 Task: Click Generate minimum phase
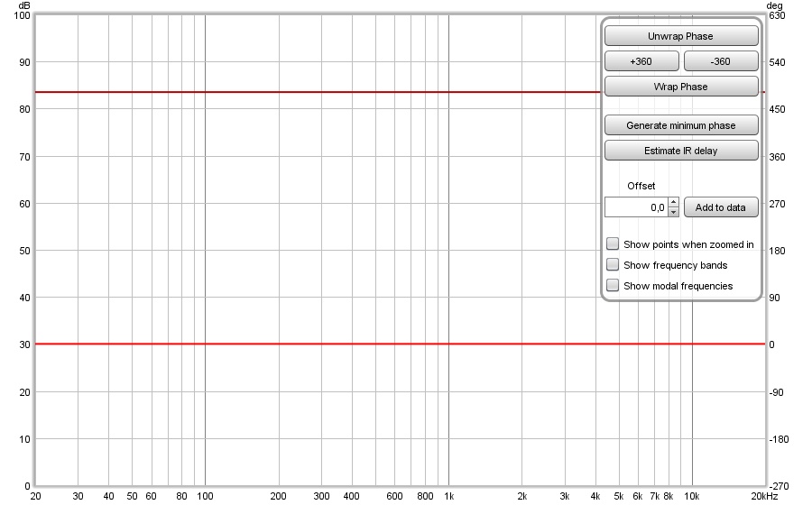coord(681,125)
